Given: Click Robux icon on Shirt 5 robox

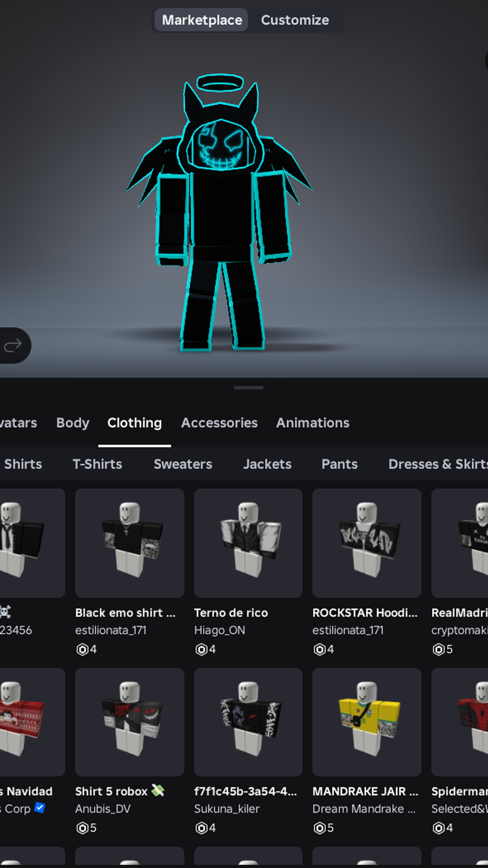Looking at the screenshot, I should pyautogui.click(x=82, y=828).
